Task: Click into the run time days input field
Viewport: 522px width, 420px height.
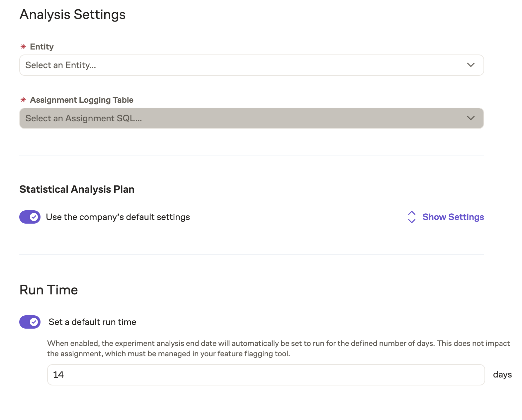Action: point(266,375)
